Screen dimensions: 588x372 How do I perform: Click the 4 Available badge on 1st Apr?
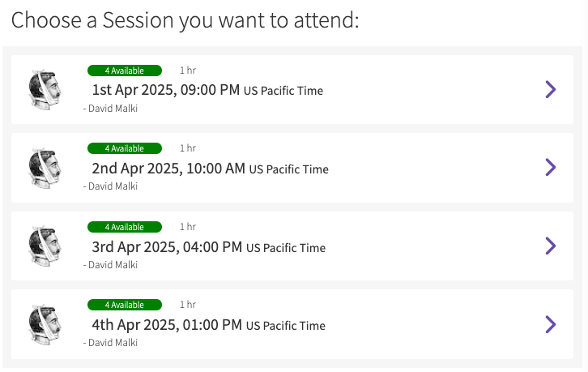[125, 71]
